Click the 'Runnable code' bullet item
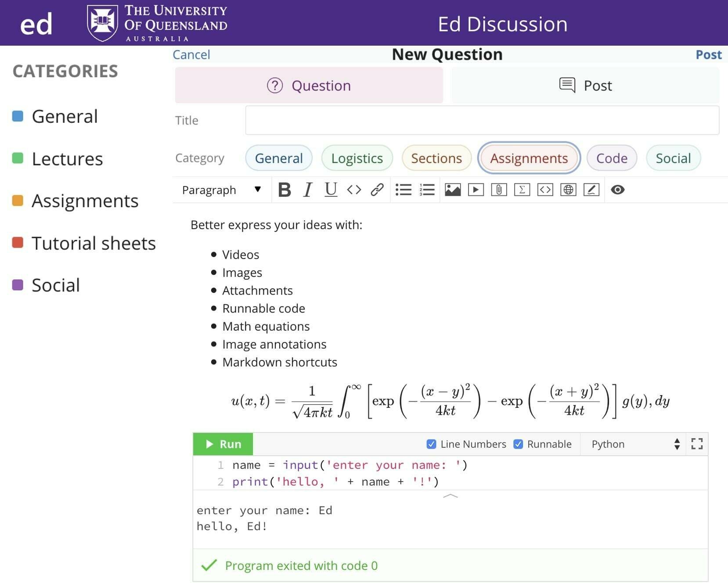 point(263,308)
